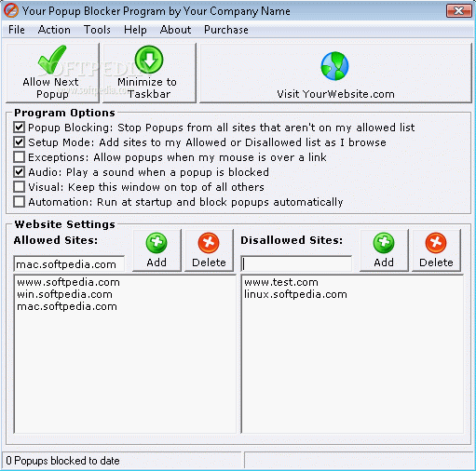
Task: Click the globe icon to visit YourWebsite.com
Action: pos(334,66)
